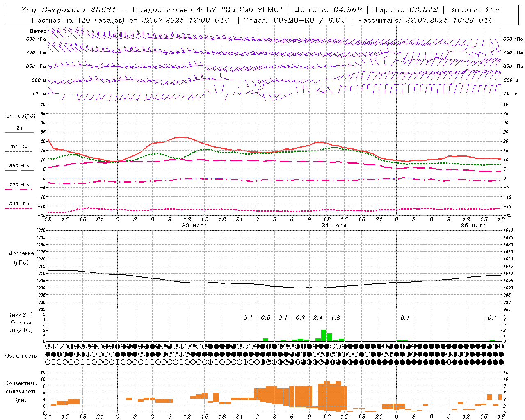Click the 23 июля date label
This screenshot has height=420, width=525.
coord(194,226)
